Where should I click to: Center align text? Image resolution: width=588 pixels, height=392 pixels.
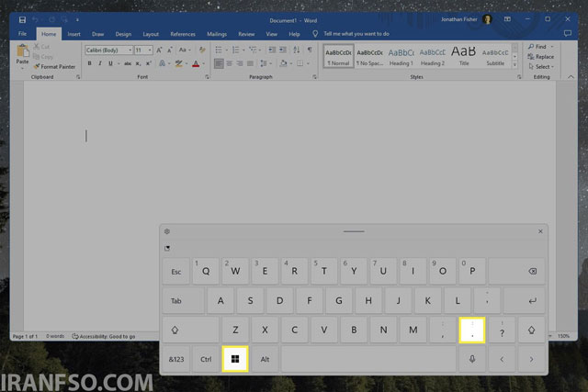click(x=230, y=63)
